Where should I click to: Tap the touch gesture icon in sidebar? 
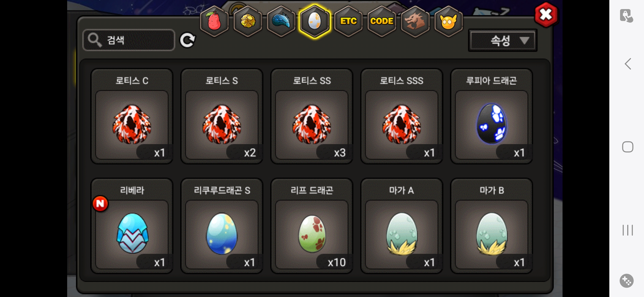click(626, 16)
